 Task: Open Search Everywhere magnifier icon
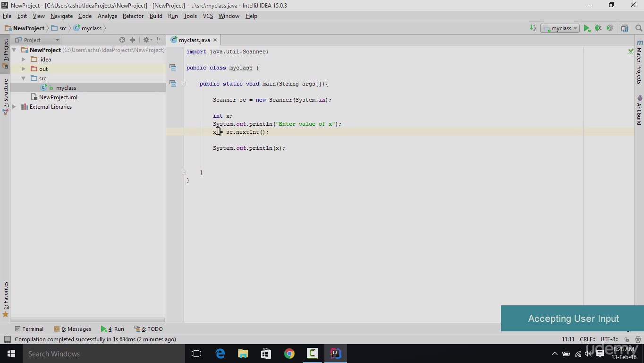point(639,28)
